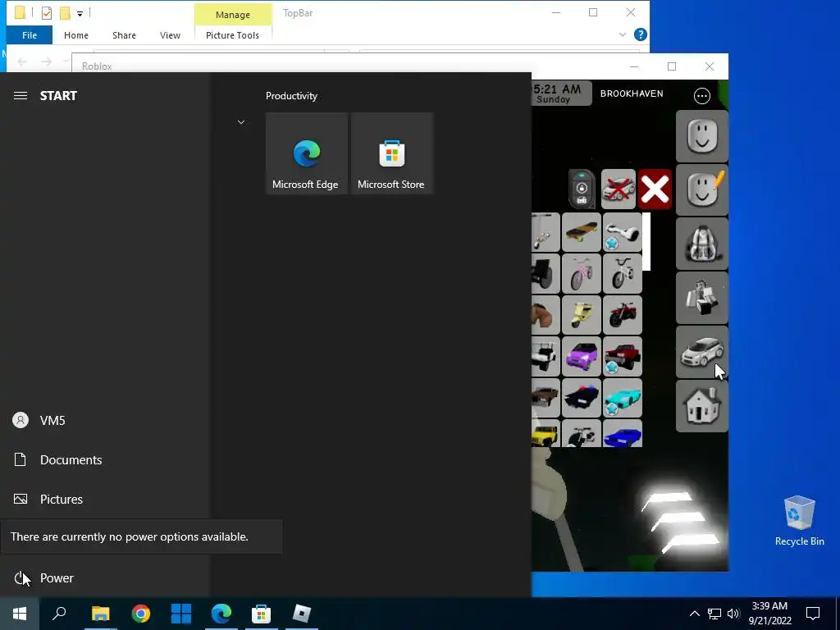
Task: Remove vehicle using crossed-out car icon
Action: 619,189
